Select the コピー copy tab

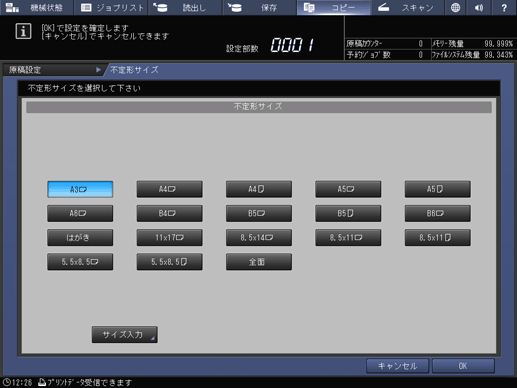tap(333, 7)
